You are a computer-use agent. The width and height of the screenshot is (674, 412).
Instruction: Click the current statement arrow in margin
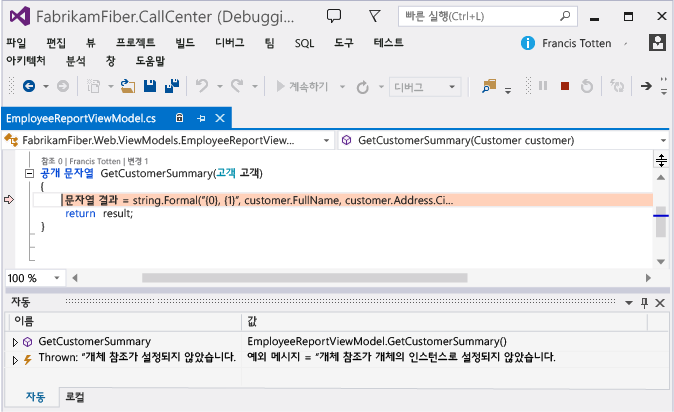pyautogui.click(x=9, y=200)
